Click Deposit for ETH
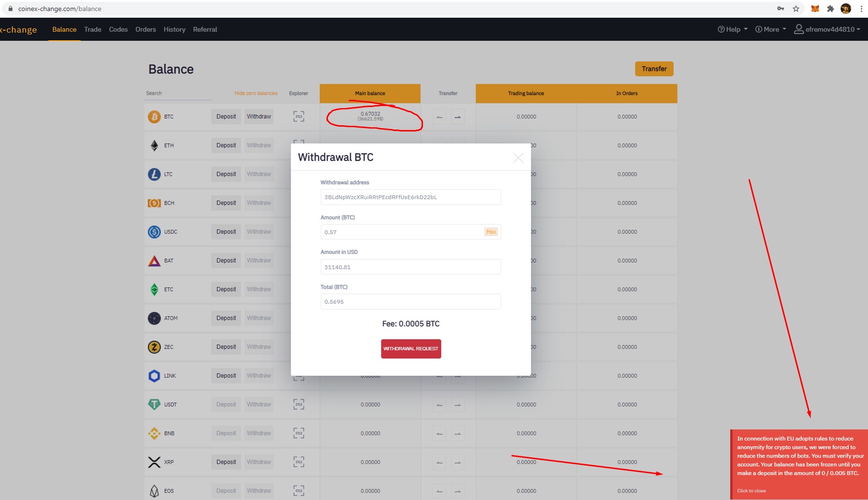Screen dimensions: 868x500 (226, 145)
